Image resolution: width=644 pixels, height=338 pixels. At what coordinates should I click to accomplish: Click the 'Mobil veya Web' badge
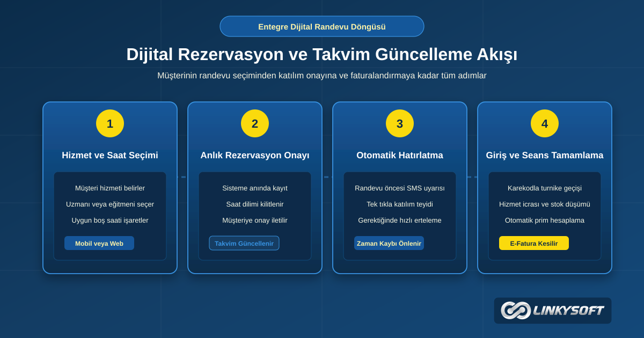coord(99,243)
